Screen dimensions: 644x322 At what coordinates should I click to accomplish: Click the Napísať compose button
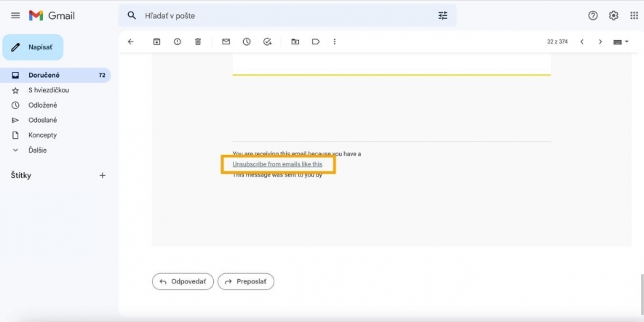tap(33, 47)
